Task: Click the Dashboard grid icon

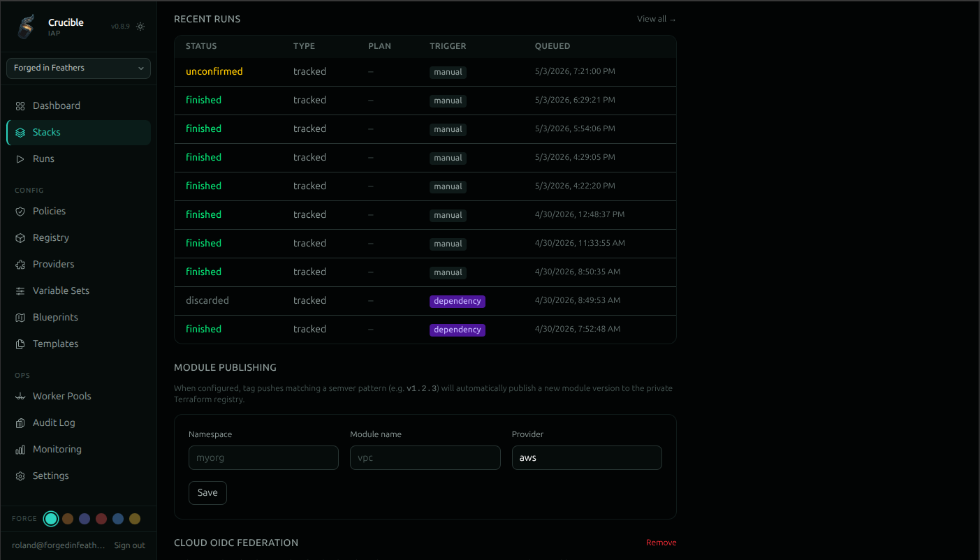Action: tap(20, 105)
